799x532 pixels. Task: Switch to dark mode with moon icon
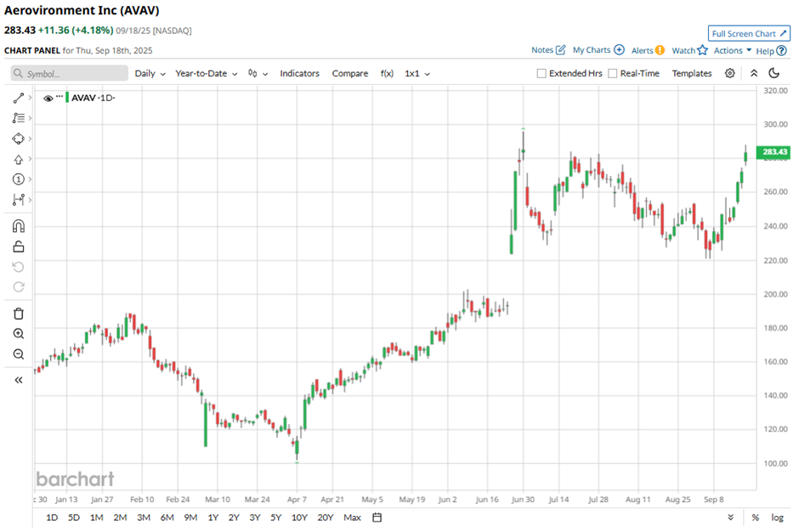(773, 73)
